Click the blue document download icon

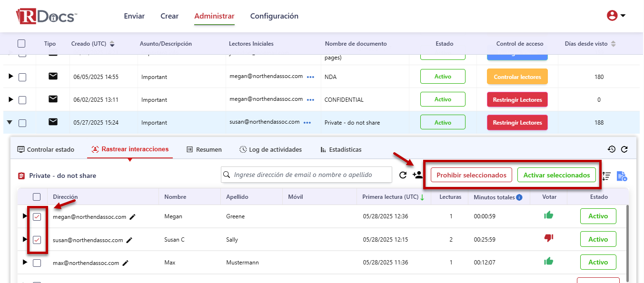tap(622, 176)
